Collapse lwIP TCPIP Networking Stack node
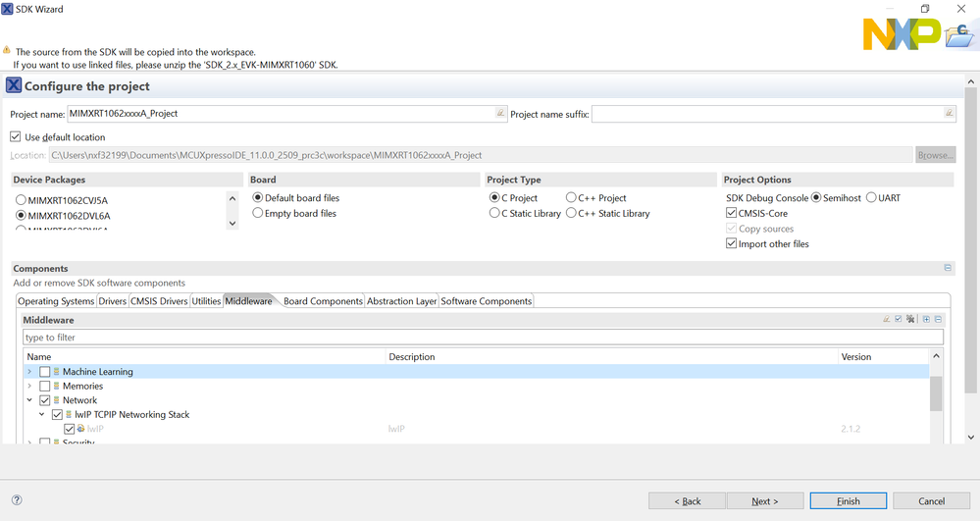Viewport: 980px width, 521px height. tap(42, 414)
